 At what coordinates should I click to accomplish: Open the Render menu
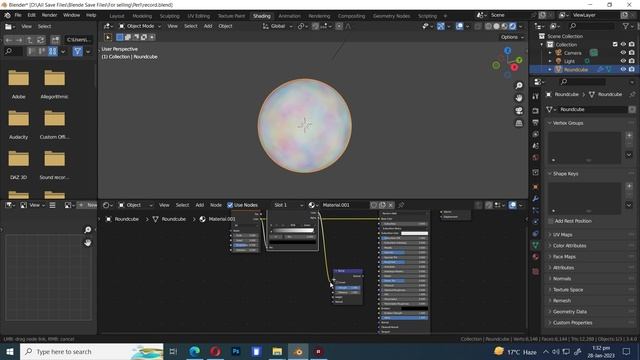49,15
